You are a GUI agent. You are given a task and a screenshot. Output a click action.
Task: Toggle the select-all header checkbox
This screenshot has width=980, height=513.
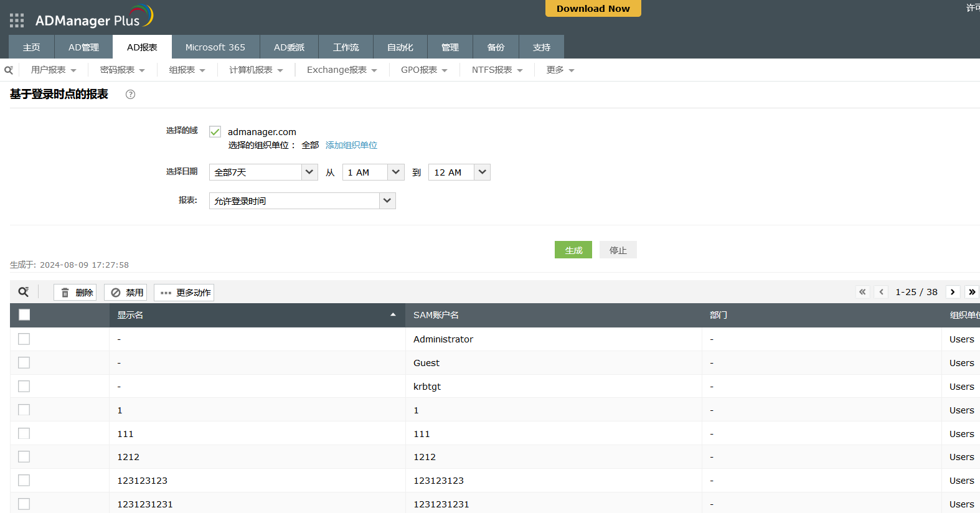click(x=24, y=315)
